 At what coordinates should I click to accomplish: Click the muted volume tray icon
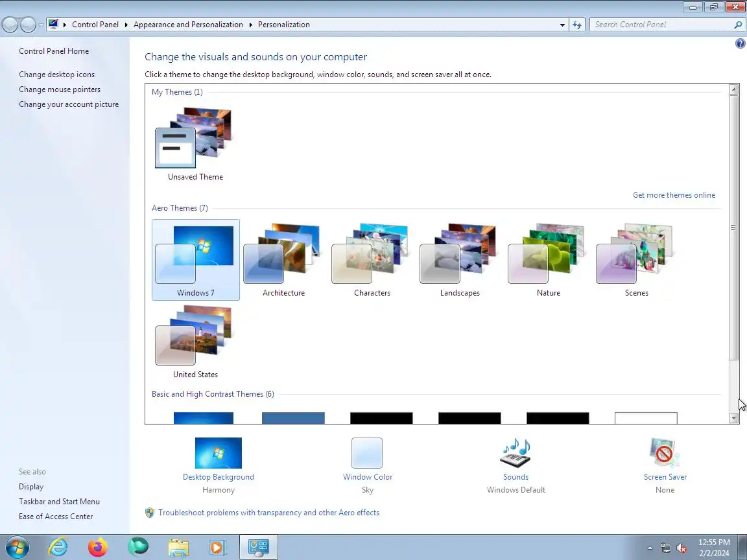[682, 548]
